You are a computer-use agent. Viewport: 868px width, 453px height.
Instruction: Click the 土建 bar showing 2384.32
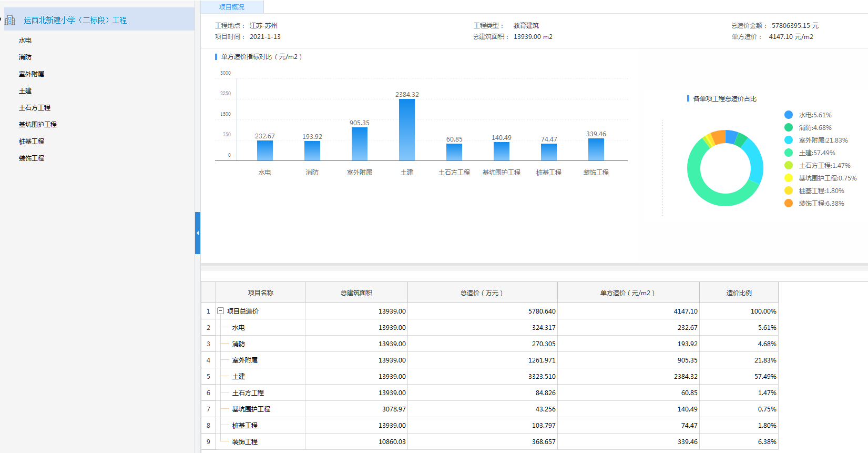pos(407,129)
